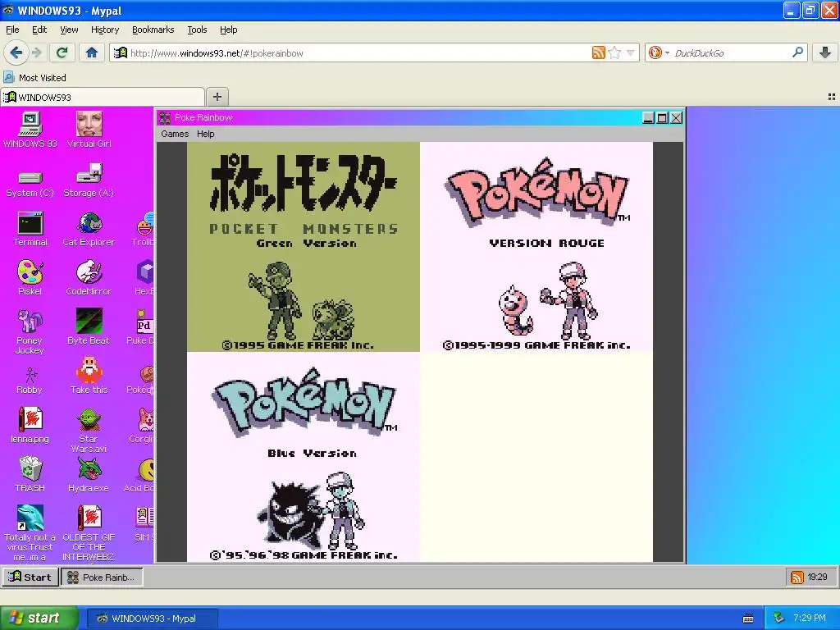This screenshot has height=630, width=840.
Task: Choose Pokémon Blue Version game
Action: 304,457
